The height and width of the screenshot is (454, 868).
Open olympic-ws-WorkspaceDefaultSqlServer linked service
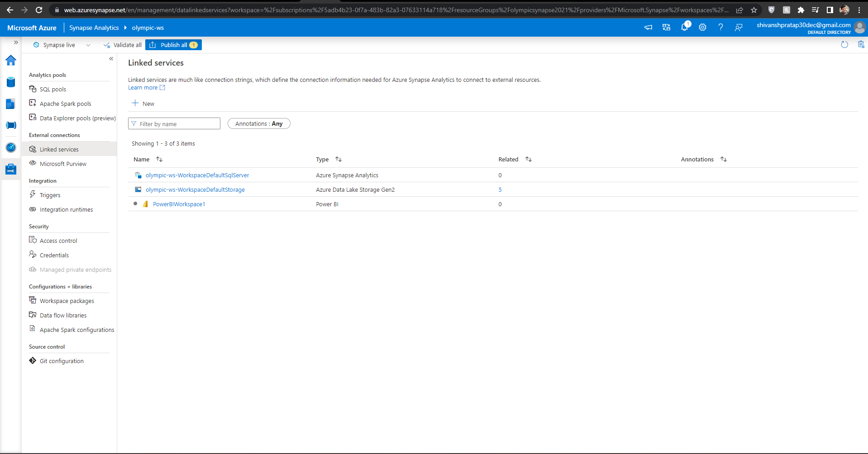[x=197, y=175]
